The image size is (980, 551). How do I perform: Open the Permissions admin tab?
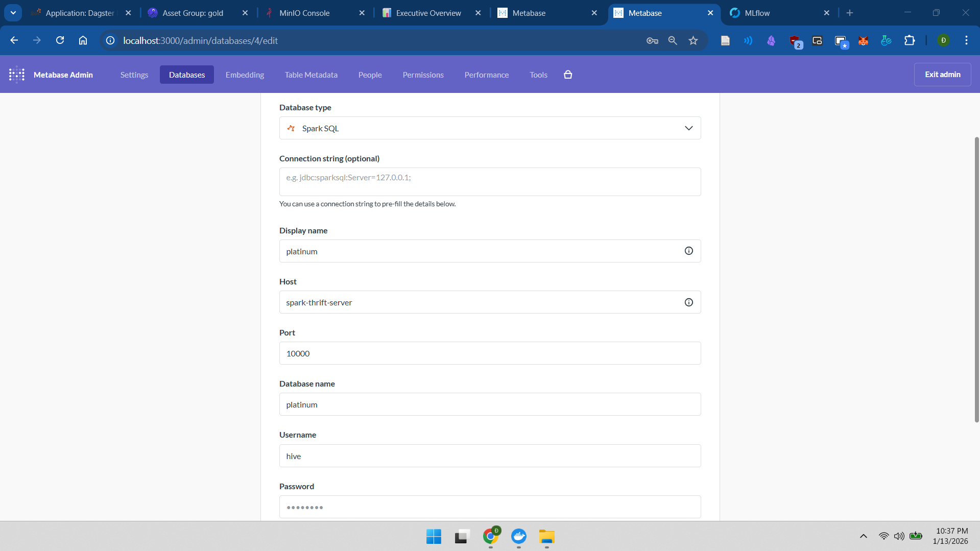pos(423,75)
